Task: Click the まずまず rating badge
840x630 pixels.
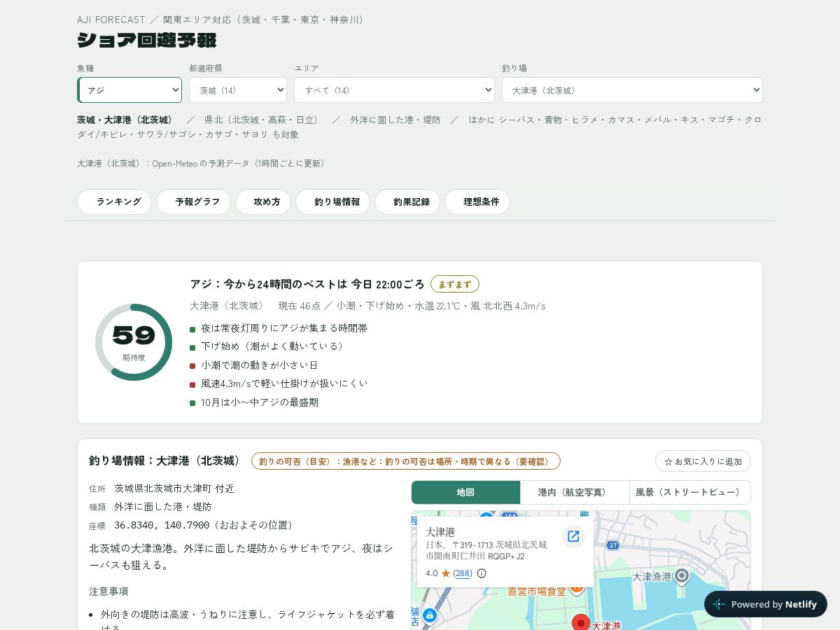Action: click(x=455, y=284)
